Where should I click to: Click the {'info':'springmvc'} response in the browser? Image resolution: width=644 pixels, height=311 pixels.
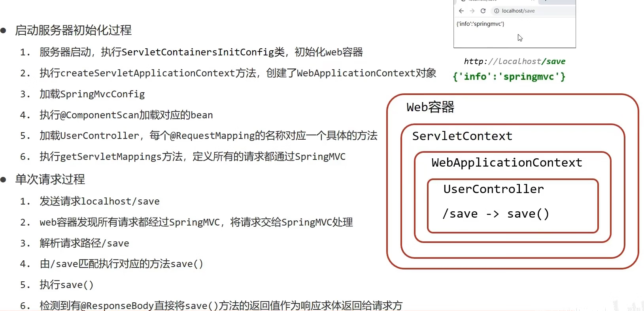coord(480,24)
